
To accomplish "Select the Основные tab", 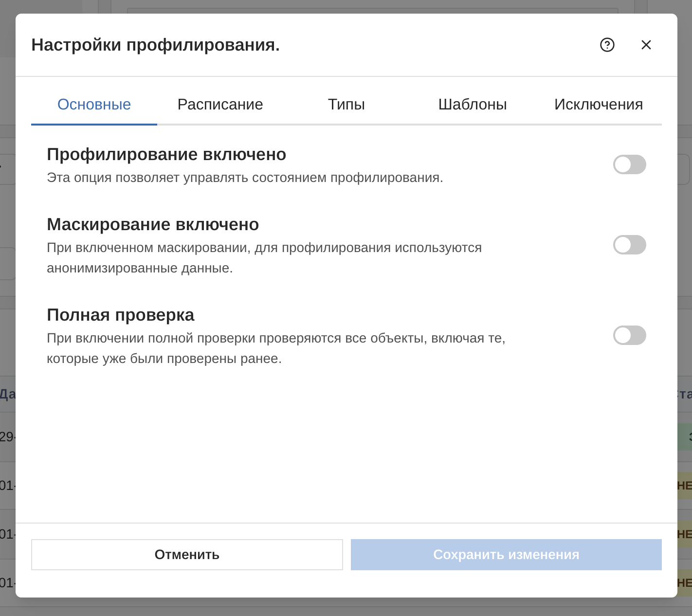I will [x=94, y=104].
